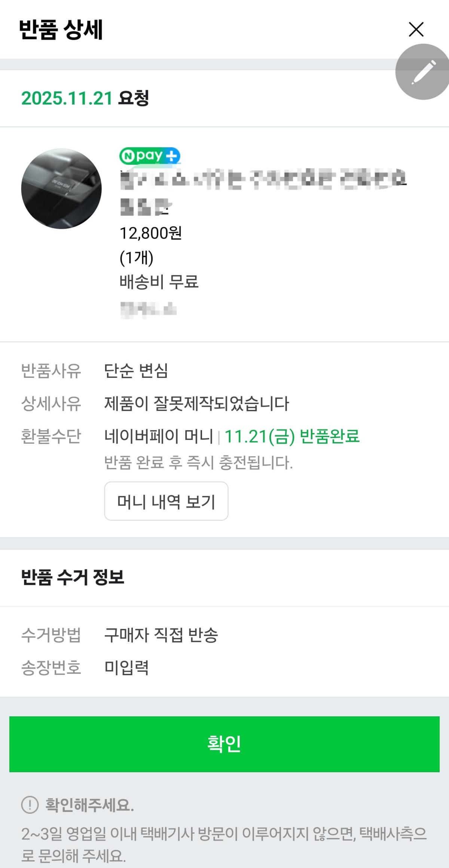Screen dimensions: 449x868
Task: Tap the 배송비 무료 shipping label
Action: [159, 282]
